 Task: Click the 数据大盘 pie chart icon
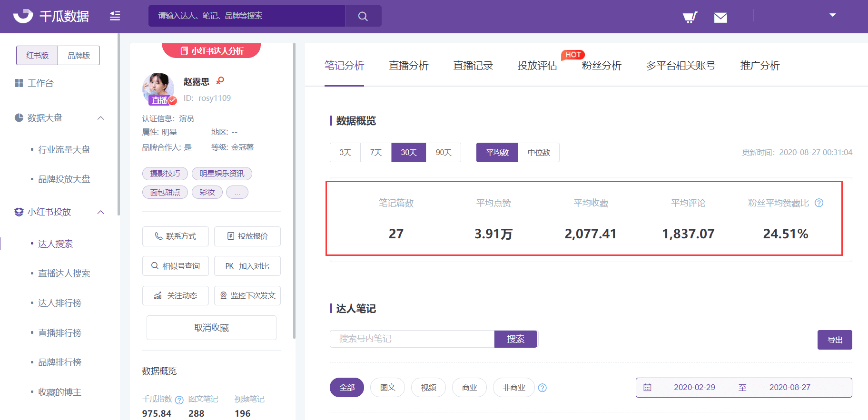click(19, 117)
